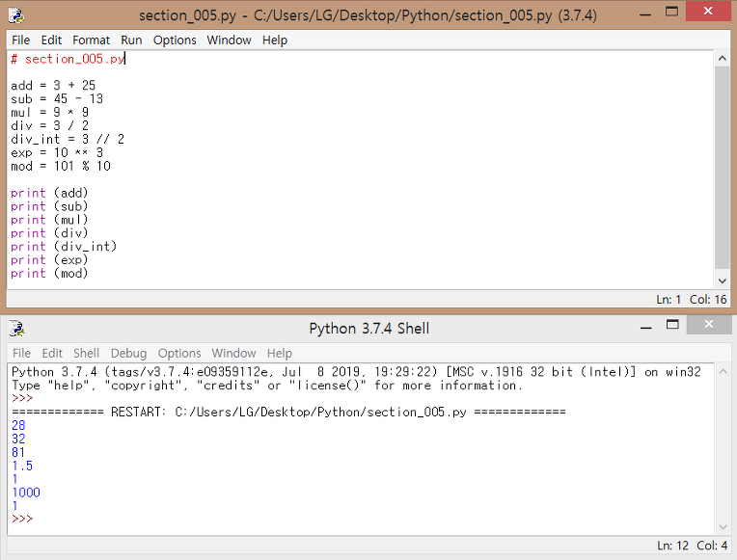
Task: Open the Run menu
Action: coord(131,40)
